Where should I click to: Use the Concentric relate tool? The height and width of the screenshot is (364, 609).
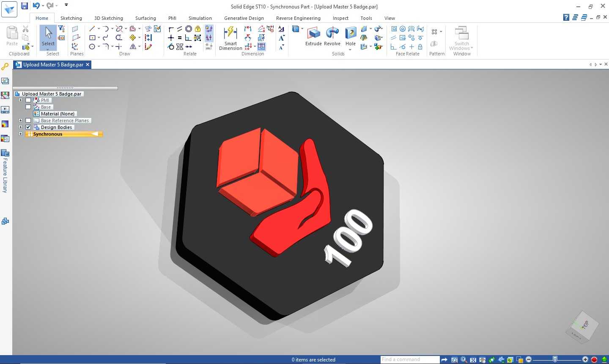pos(189,29)
